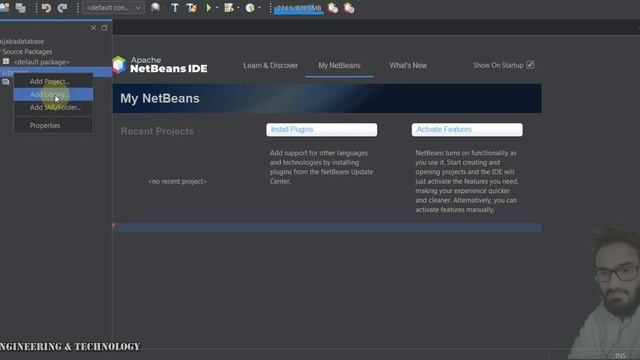Click the INS indicator in status bar
The image size is (640, 360).
(x=620, y=356)
